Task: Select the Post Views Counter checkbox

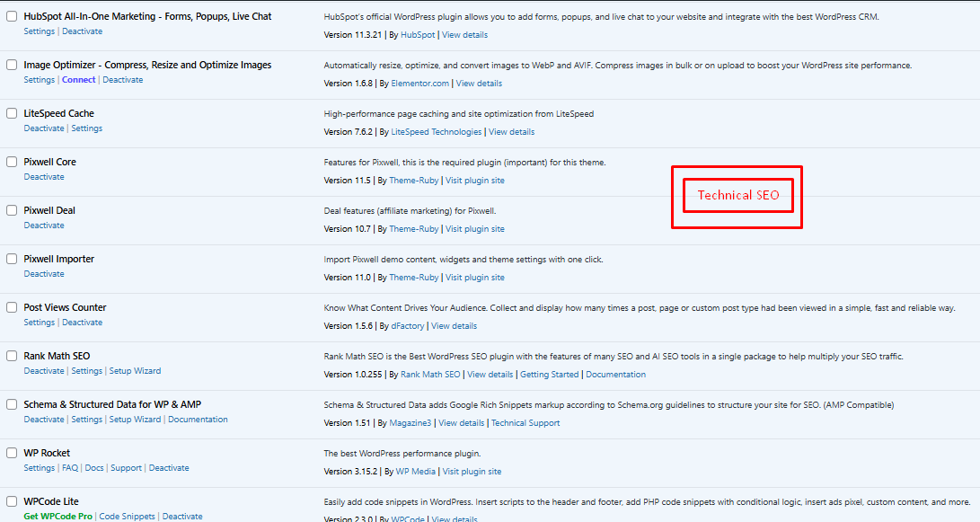Action: point(12,307)
